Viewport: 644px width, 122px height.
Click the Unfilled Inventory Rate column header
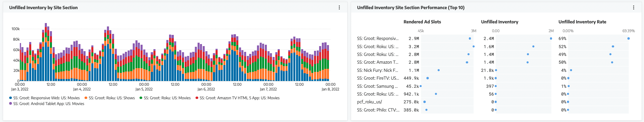(x=582, y=22)
